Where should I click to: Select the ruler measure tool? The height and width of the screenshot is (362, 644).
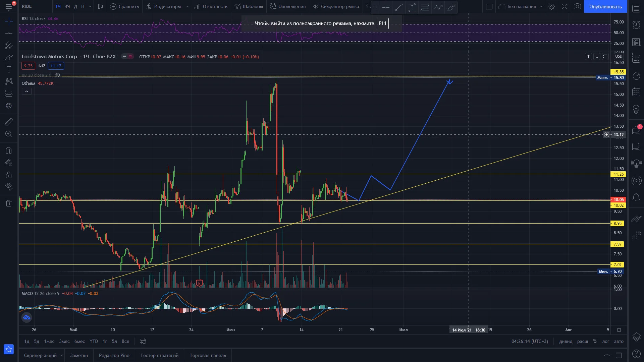coord(9,122)
